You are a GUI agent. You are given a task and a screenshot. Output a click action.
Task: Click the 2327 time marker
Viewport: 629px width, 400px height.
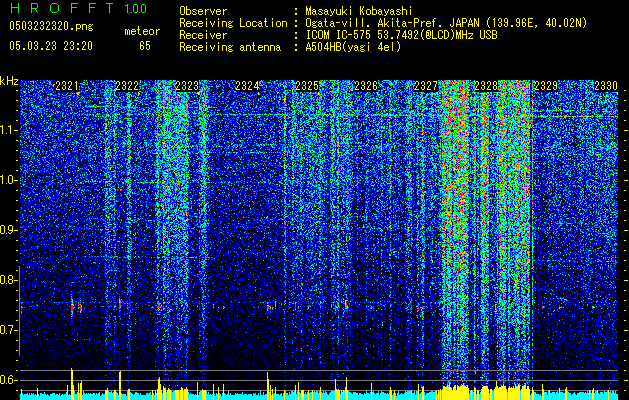pos(426,86)
